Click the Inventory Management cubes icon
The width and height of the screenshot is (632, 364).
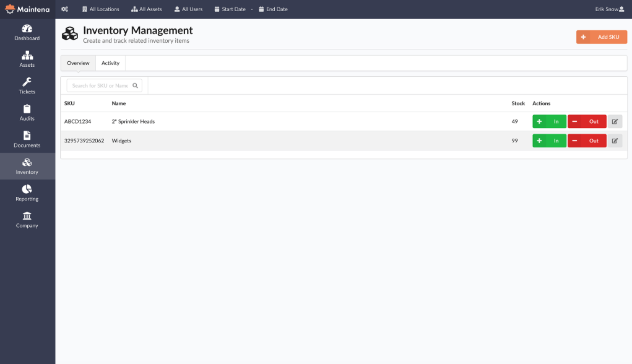point(70,34)
